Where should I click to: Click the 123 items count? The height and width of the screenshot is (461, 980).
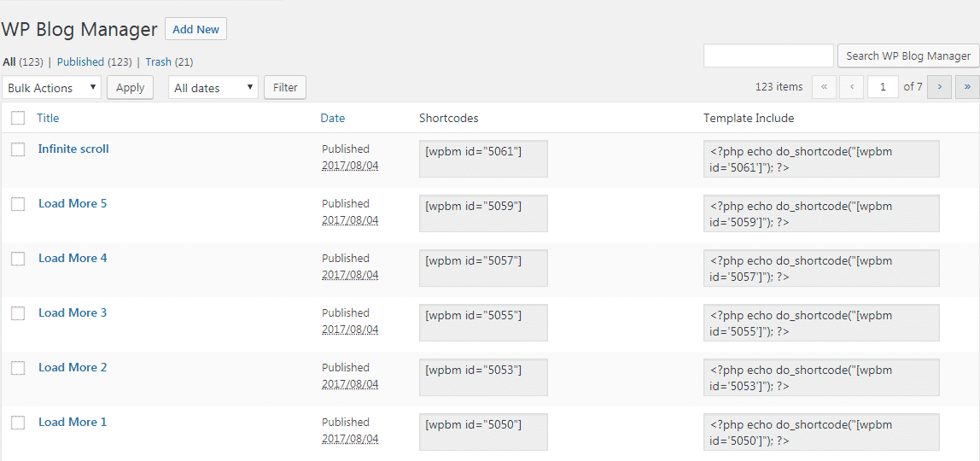pyautogui.click(x=779, y=87)
